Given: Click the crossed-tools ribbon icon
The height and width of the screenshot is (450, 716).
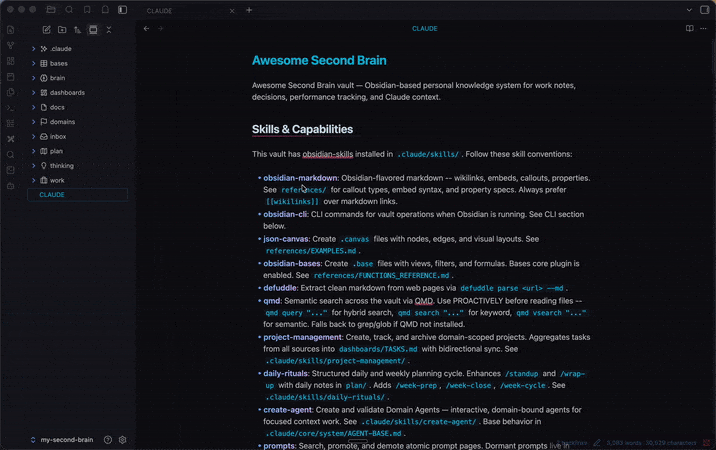Looking at the screenshot, I should (11, 139).
